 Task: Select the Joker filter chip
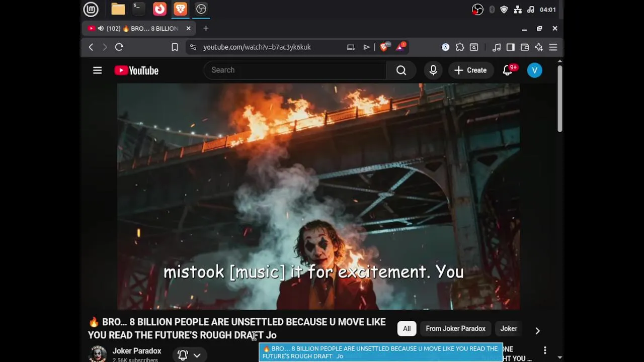pyautogui.click(x=509, y=329)
